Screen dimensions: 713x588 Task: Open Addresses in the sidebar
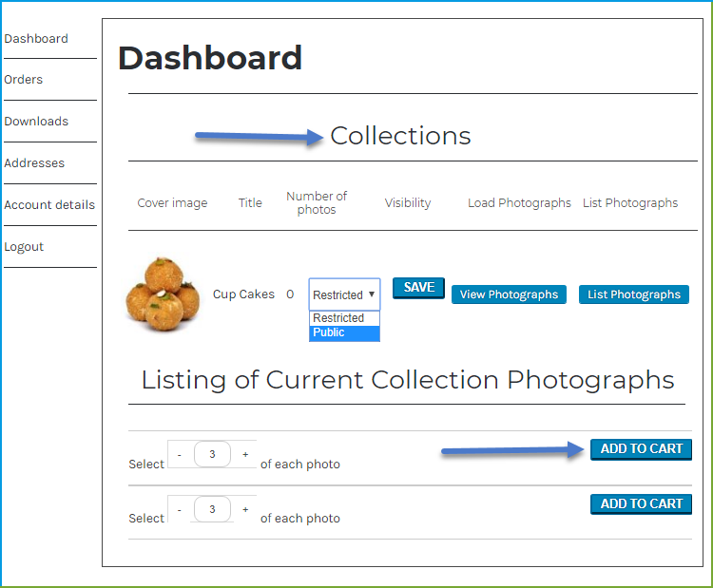34,163
